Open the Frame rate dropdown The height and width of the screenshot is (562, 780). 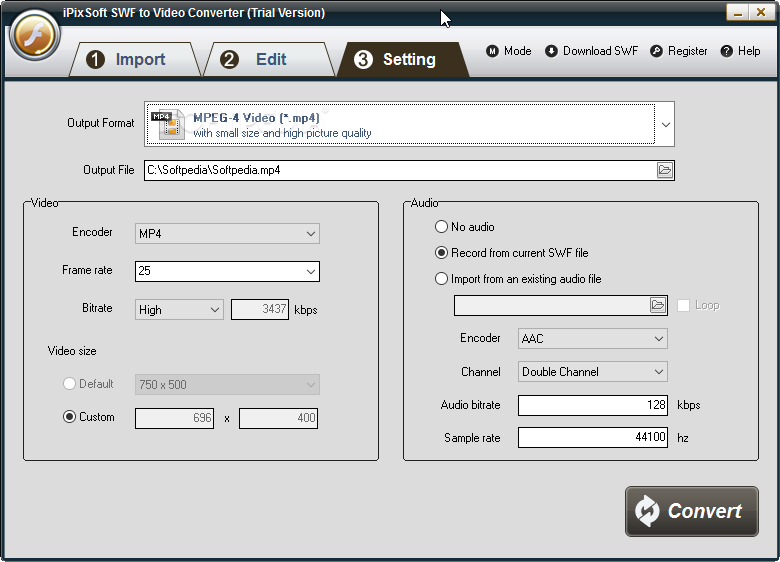click(x=227, y=272)
